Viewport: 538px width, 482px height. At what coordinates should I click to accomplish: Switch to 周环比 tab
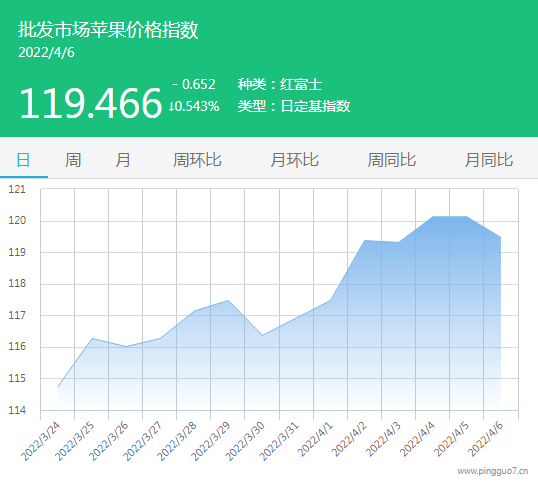[x=197, y=160]
